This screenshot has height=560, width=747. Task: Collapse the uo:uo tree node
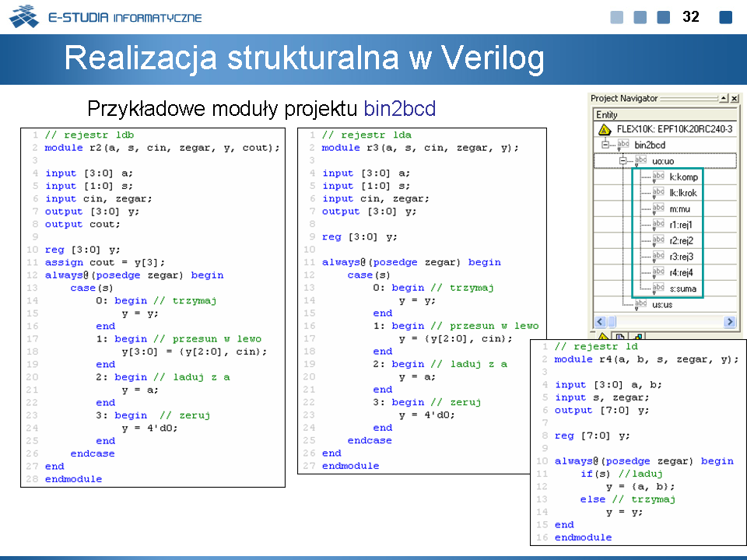[622, 161]
